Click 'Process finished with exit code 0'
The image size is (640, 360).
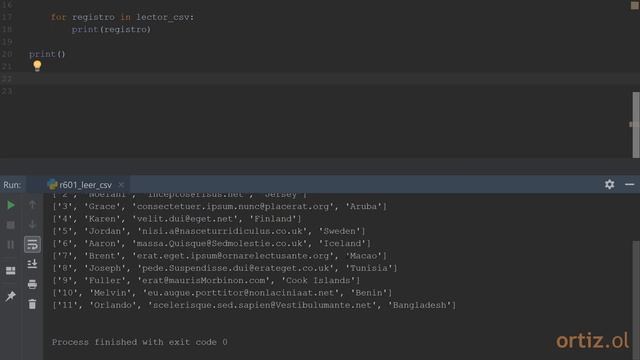[x=140, y=342]
